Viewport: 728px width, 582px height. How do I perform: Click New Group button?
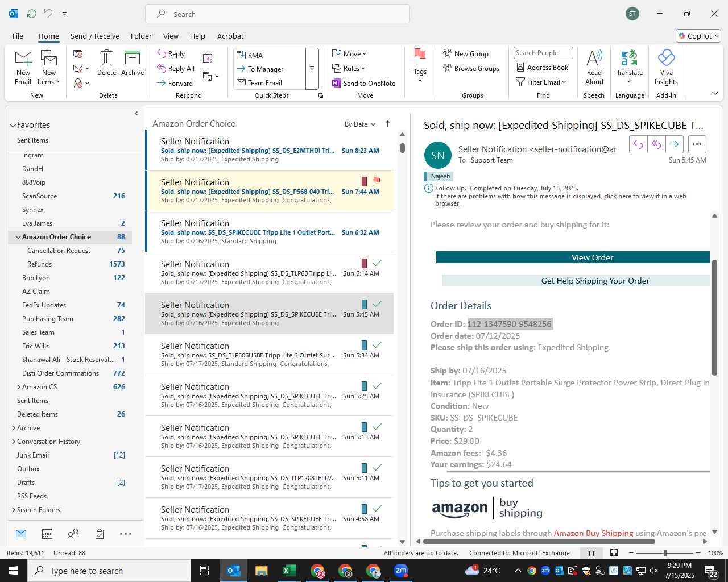click(466, 54)
